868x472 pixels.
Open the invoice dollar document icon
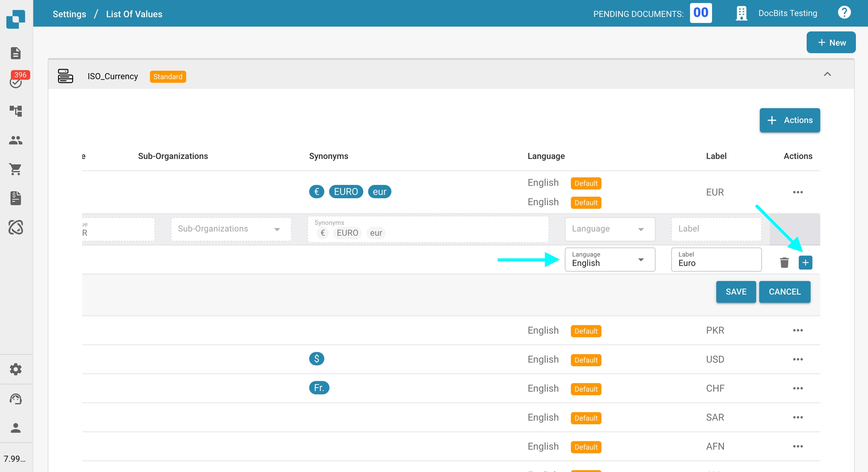coord(16,198)
